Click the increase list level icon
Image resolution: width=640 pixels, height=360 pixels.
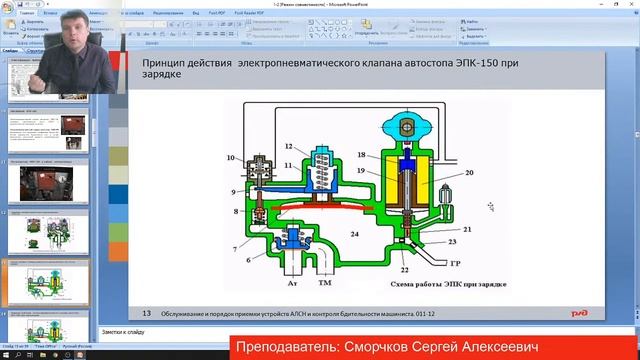(x=231, y=24)
